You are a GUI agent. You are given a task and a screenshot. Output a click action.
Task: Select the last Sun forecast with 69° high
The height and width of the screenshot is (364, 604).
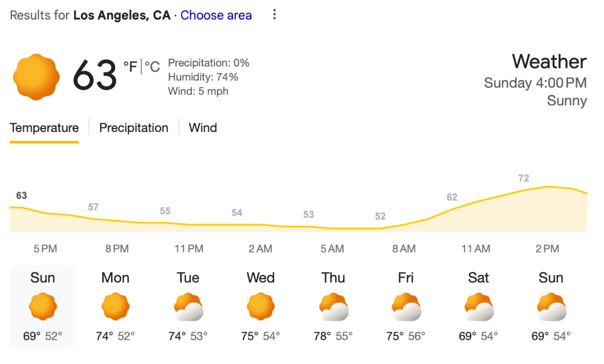tap(551, 306)
